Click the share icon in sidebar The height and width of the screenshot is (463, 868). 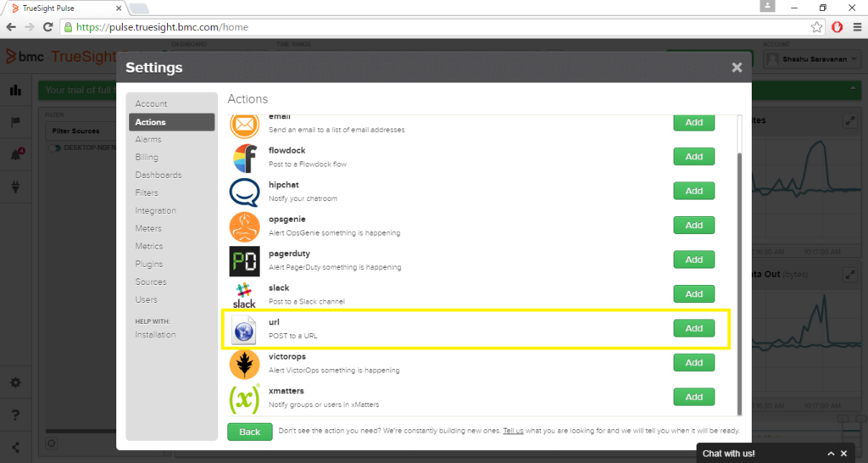pos(15,447)
